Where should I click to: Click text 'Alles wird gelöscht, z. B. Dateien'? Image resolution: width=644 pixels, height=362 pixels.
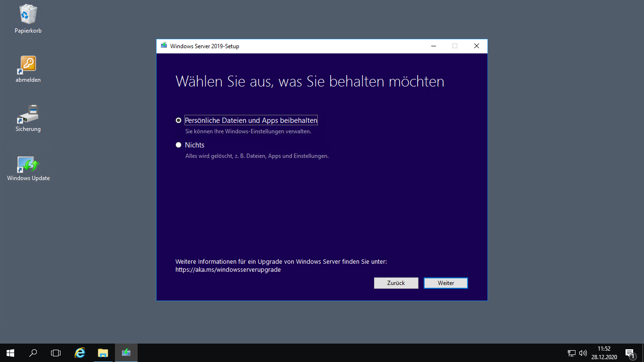click(x=225, y=156)
